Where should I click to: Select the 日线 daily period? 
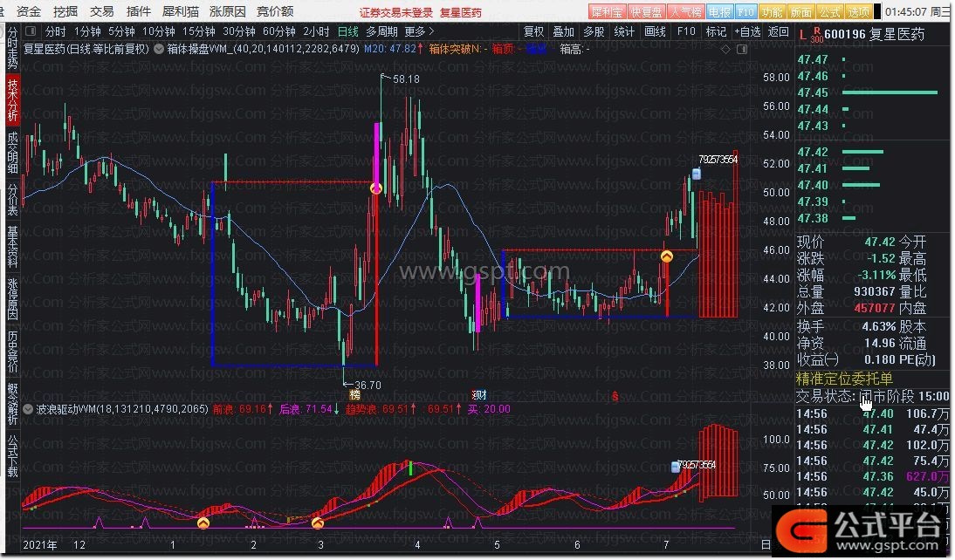[347, 31]
